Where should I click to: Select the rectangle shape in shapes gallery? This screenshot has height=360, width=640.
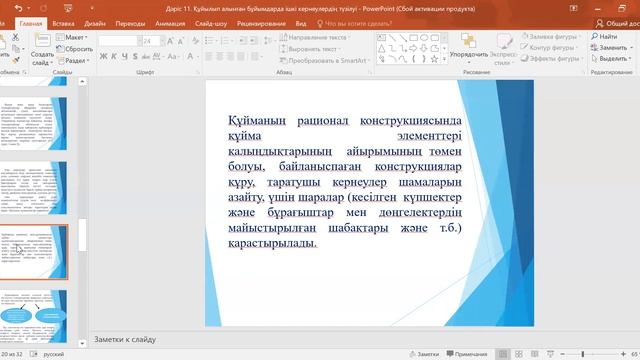tap(413, 38)
